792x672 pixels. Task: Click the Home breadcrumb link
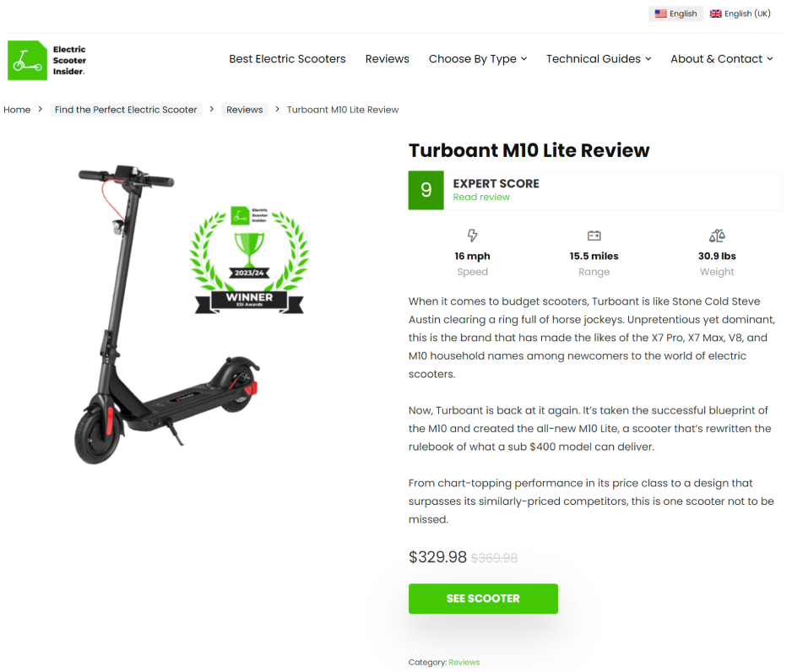(17, 110)
